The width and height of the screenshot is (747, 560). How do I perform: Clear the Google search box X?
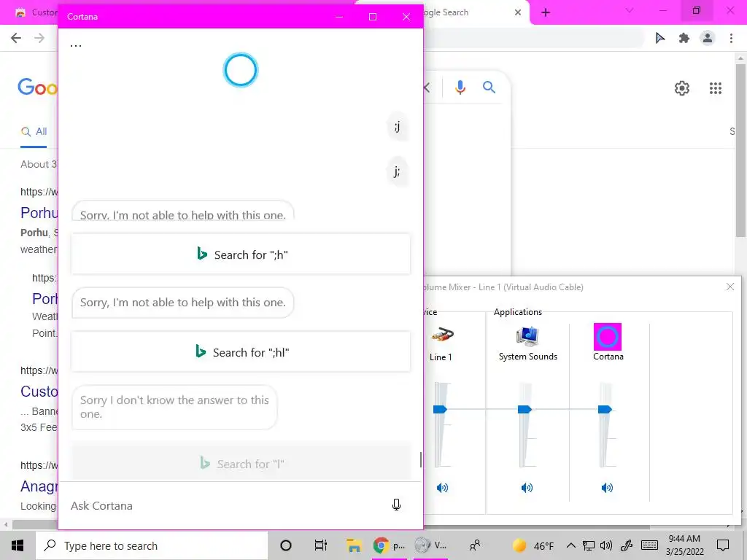[427, 87]
